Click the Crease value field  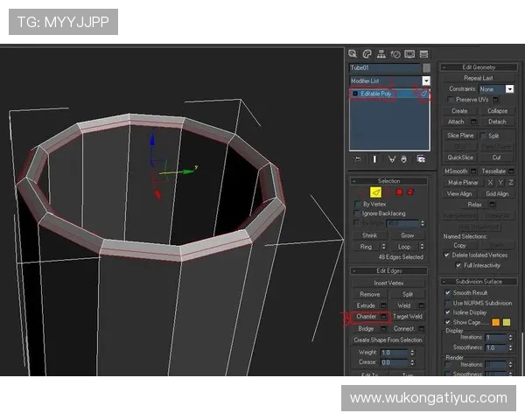(x=395, y=362)
